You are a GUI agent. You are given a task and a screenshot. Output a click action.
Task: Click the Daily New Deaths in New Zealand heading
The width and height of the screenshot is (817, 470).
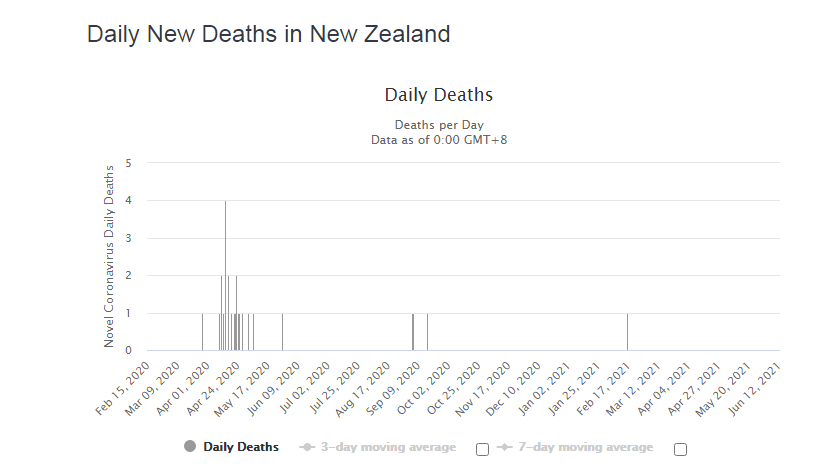coord(269,34)
